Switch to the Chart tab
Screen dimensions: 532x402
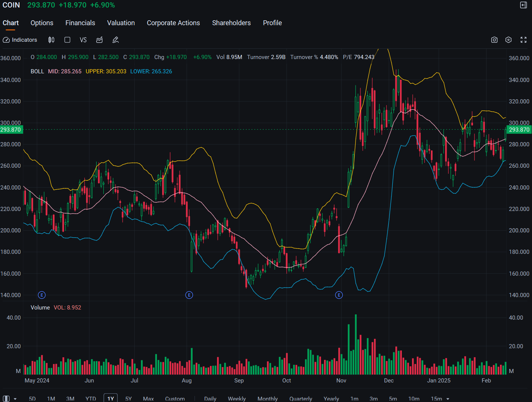[x=11, y=23]
